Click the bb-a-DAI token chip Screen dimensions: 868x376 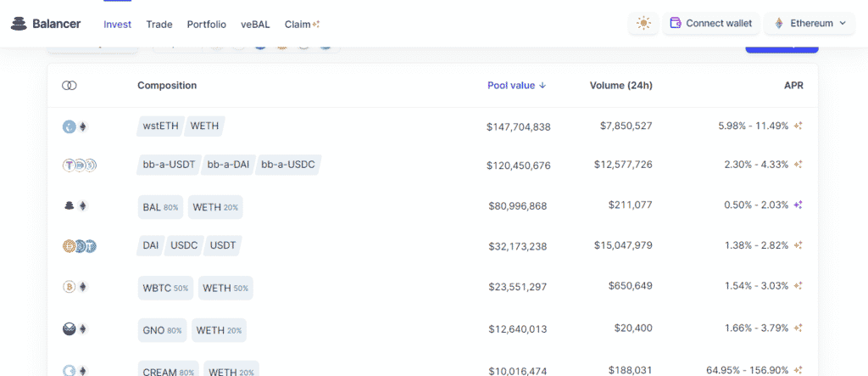tap(228, 165)
